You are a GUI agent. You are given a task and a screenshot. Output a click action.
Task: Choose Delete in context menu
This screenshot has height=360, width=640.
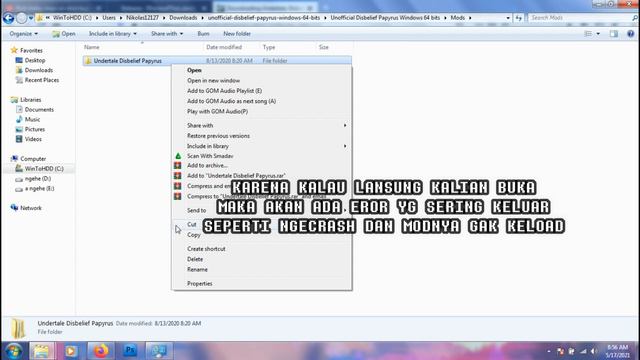(262, 259)
